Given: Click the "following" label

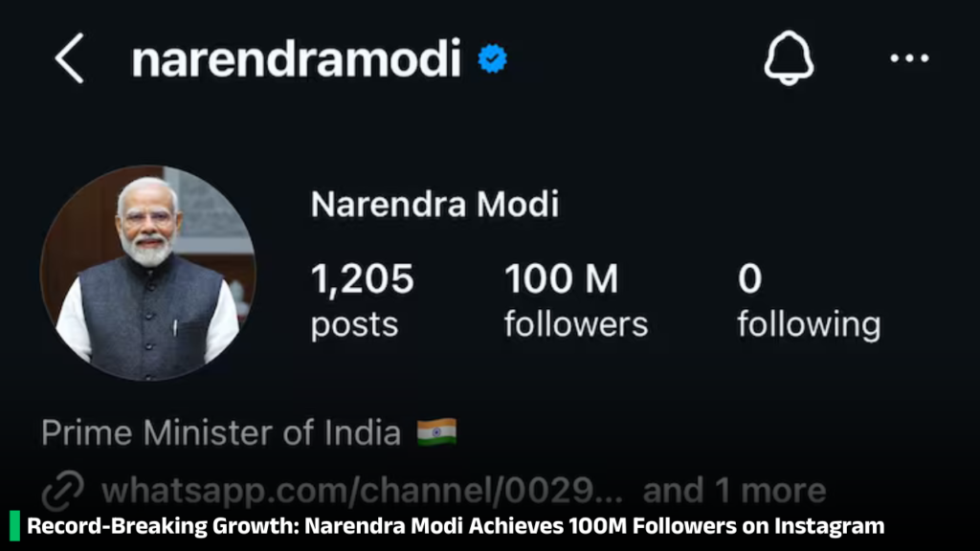Looking at the screenshot, I should click(x=809, y=324).
